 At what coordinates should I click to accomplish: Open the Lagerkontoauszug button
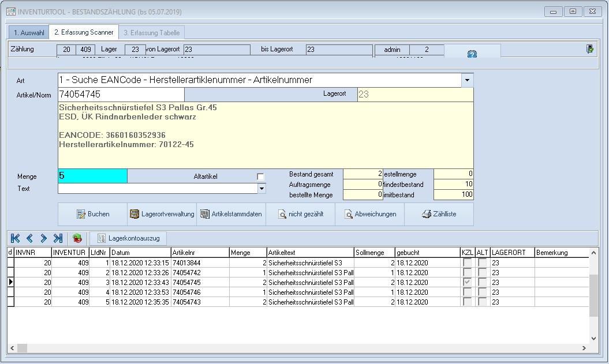pos(129,238)
